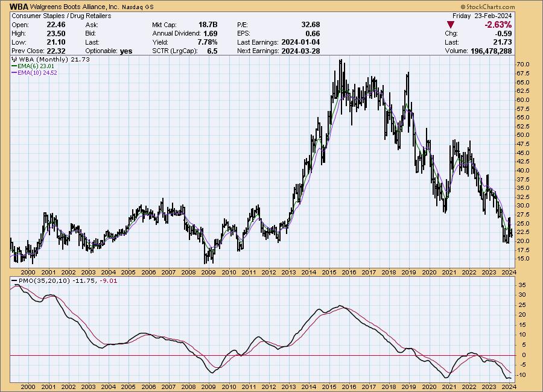Click the Next Earnings date 2024-03-28
Viewport: 543px width, 392px height.
pyautogui.click(x=300, y=51)
